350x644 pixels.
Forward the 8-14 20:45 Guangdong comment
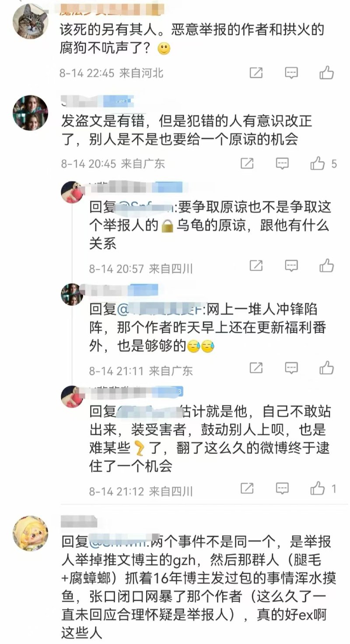click(x=247, y=163)
